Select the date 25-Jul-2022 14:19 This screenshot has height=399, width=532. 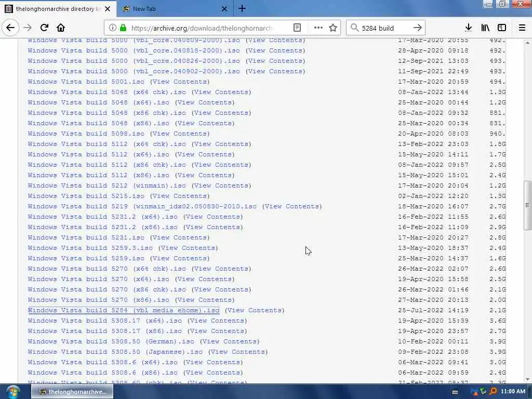433,310
